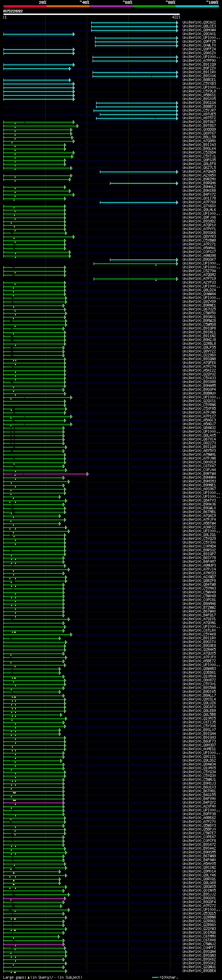This screenshot has height=980, width=222.
Task: Select label UniRef100_Q9FFZ4
Action: (x=199, y=49)
